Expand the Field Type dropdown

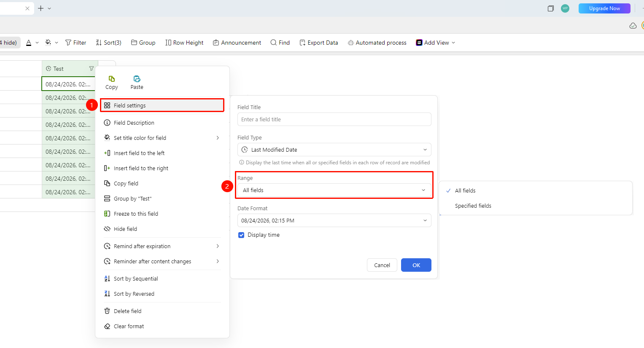(x=334, y=150)
